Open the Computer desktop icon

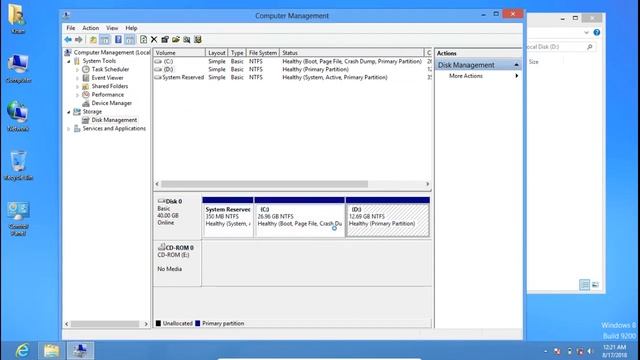point(18,69)
